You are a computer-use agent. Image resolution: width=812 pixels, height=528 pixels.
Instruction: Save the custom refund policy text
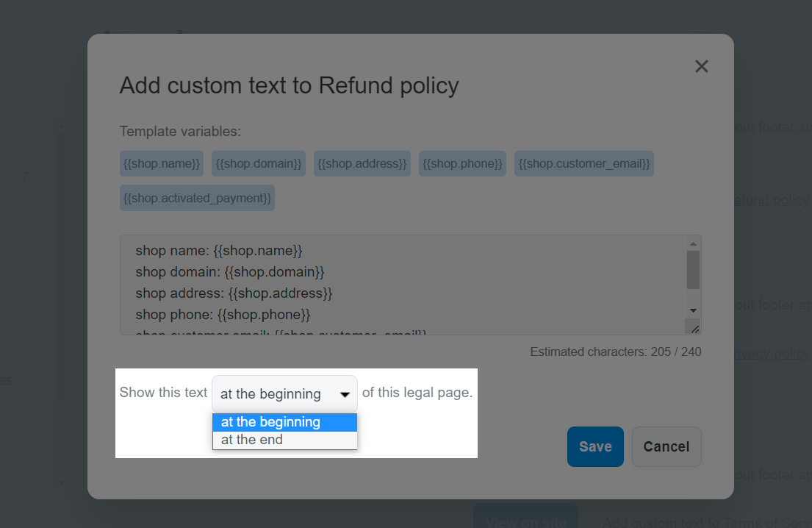pyautogui.click(x=595, y=446)
